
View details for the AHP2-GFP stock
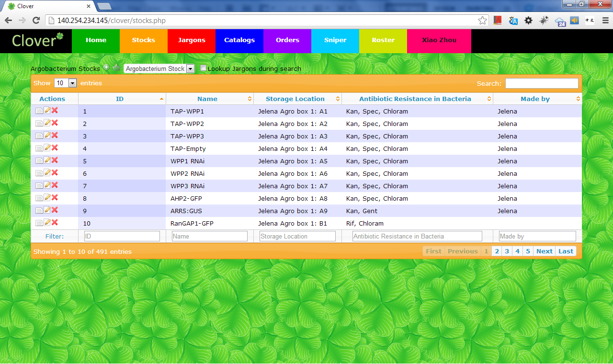point(40,198)
